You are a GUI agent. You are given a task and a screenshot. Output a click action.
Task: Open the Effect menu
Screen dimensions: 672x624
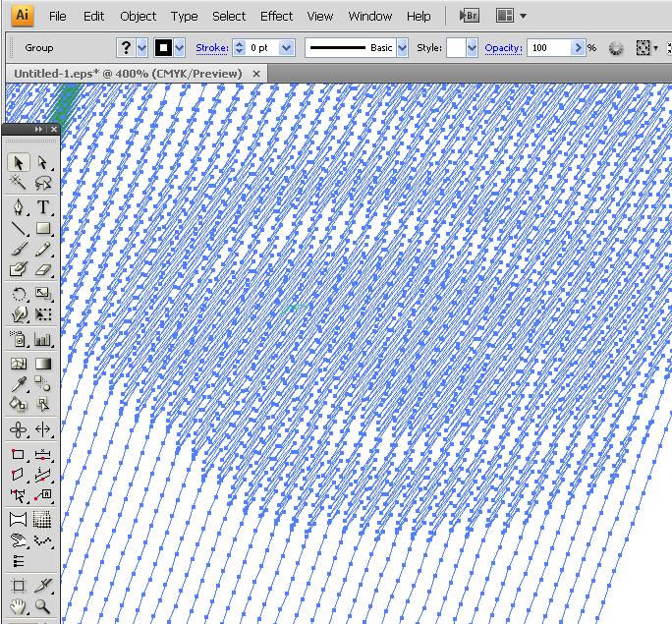(x=276, y=16)
